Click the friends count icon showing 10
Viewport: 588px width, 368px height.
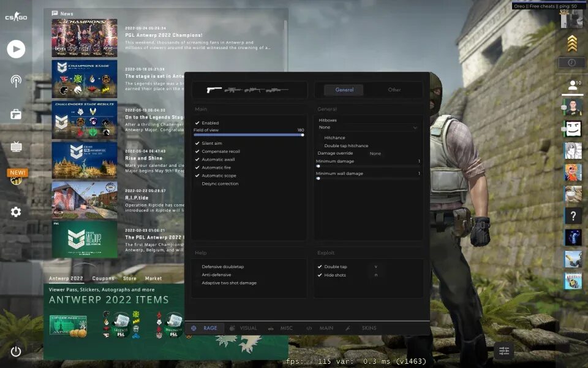[574, 85]
